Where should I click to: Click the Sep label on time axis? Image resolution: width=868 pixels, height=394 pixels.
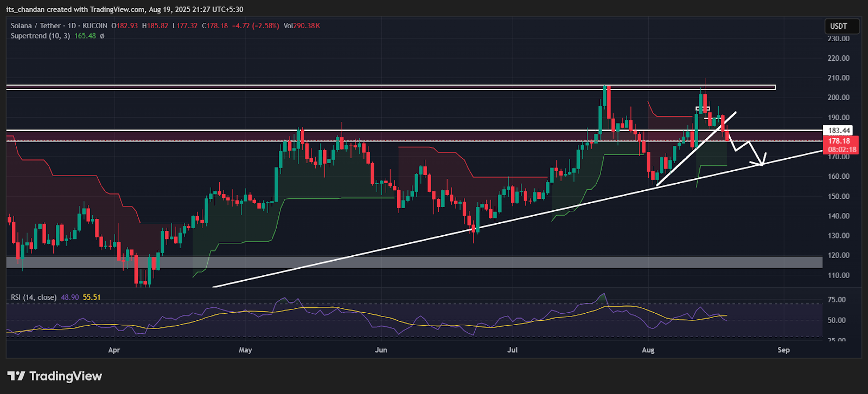tap(783, 350)
